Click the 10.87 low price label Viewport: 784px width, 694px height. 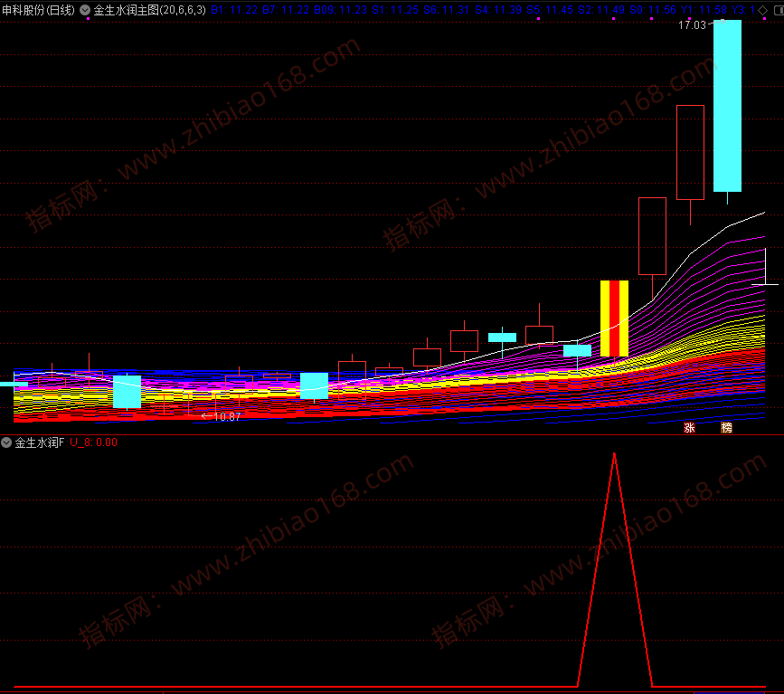(227, 417)
